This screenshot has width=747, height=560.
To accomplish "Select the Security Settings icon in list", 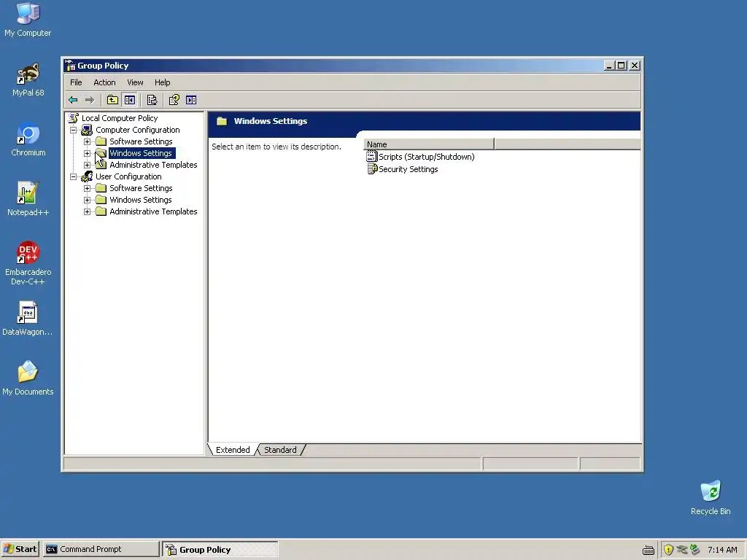I will click(x=371, y=168).
